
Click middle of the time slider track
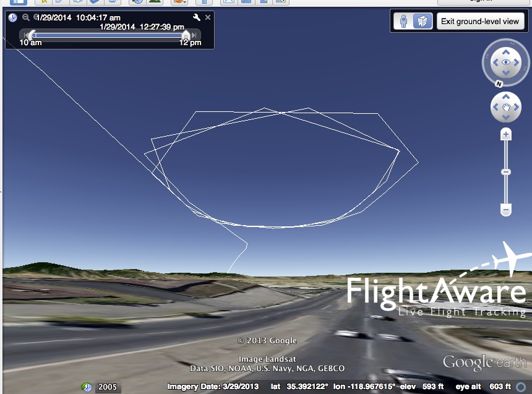(x=109, y=35)
